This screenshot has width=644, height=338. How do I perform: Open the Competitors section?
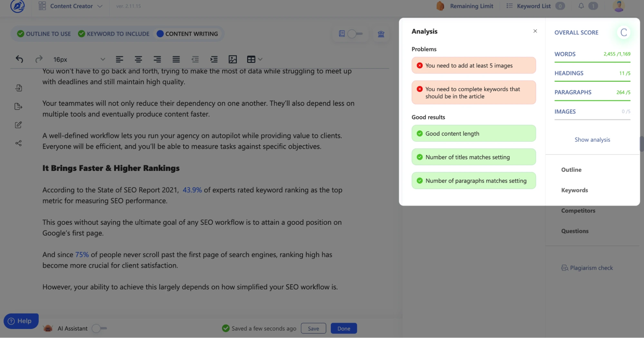(578, 211)
